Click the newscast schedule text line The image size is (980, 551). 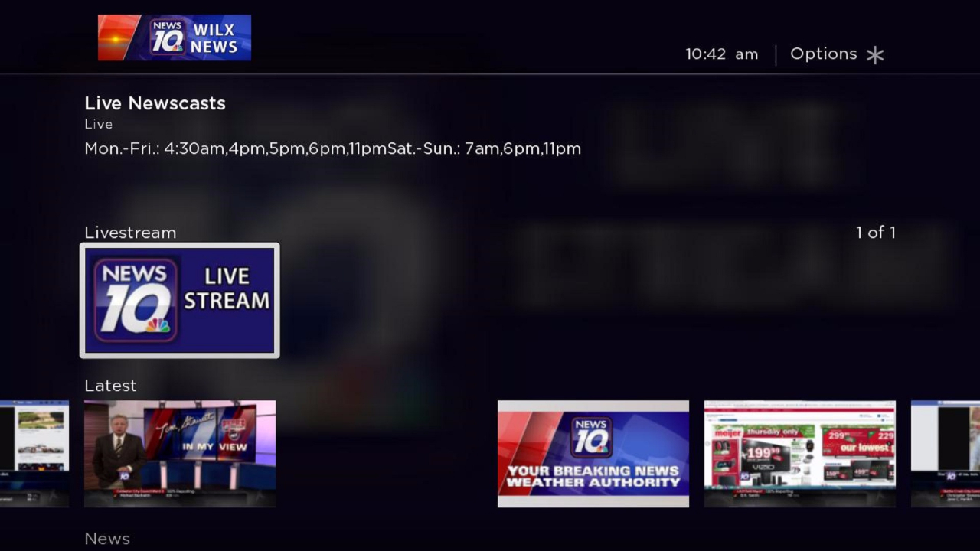point(332,148)
